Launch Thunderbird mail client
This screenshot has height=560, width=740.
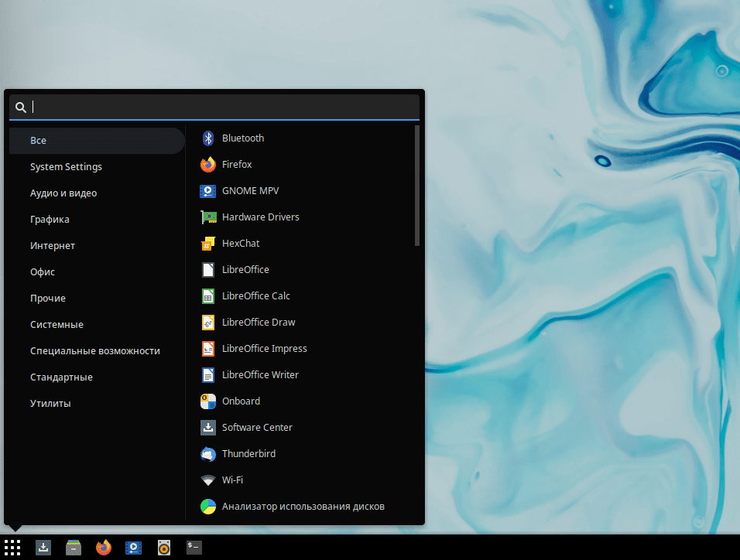[248, 454]
